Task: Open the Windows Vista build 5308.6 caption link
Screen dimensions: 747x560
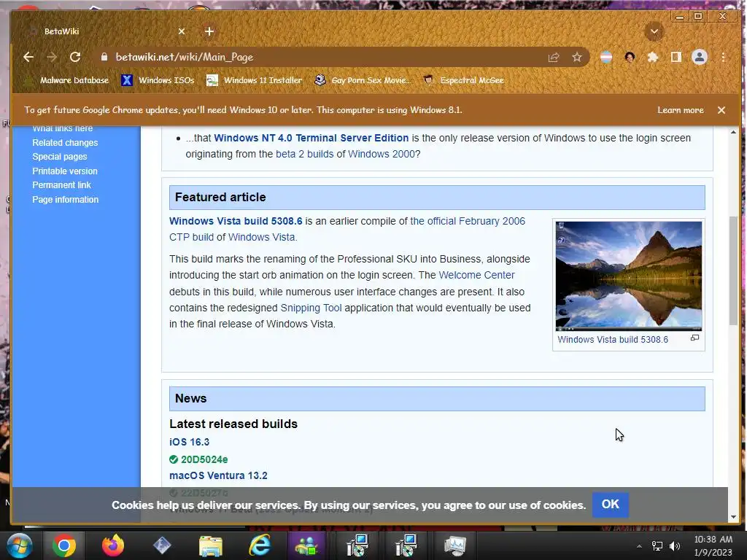Action: click(x=613, y=340)
